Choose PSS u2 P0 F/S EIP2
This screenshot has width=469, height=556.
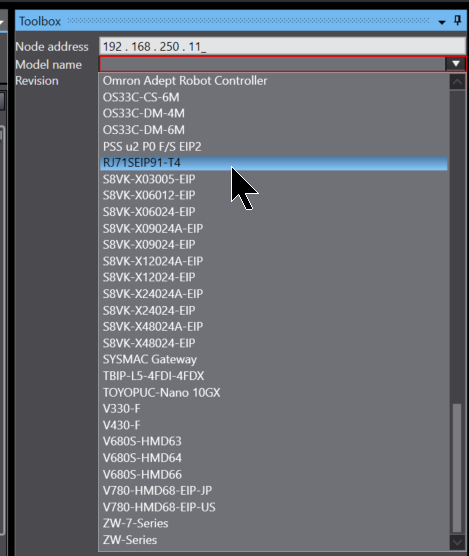[274, 146]
